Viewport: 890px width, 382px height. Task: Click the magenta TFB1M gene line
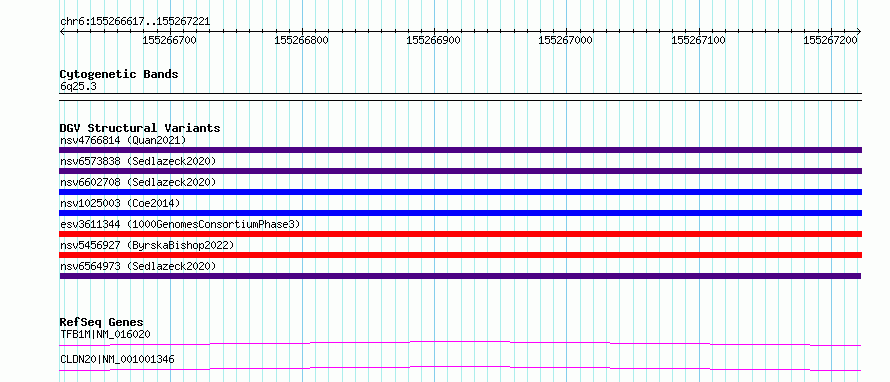(460, 343)
